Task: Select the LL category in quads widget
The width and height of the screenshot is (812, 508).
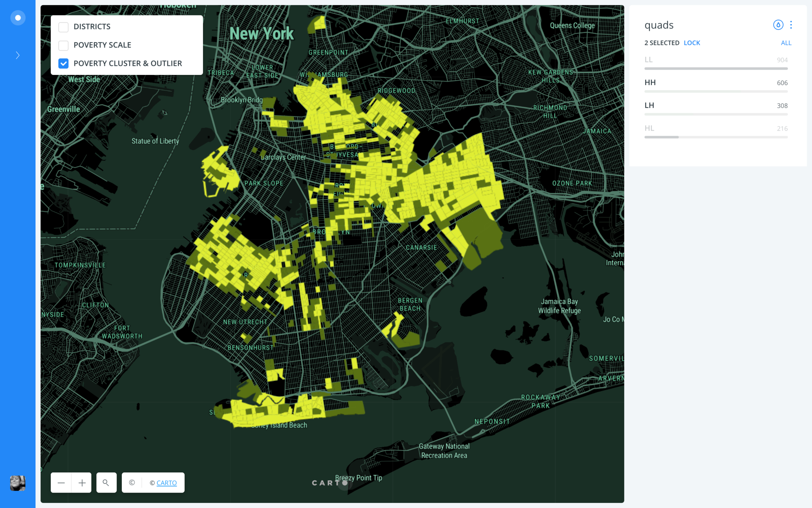Action: [649, 60]
